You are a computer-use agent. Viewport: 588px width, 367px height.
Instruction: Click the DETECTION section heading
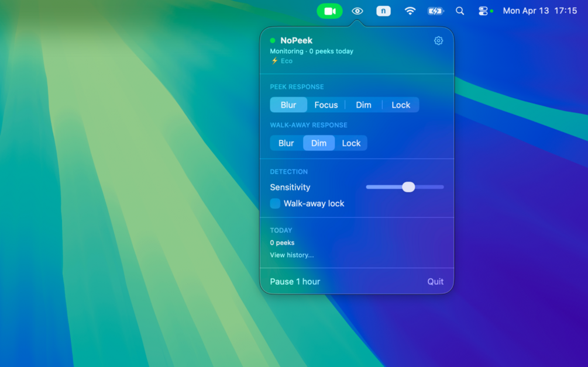[x=289, y=172]
